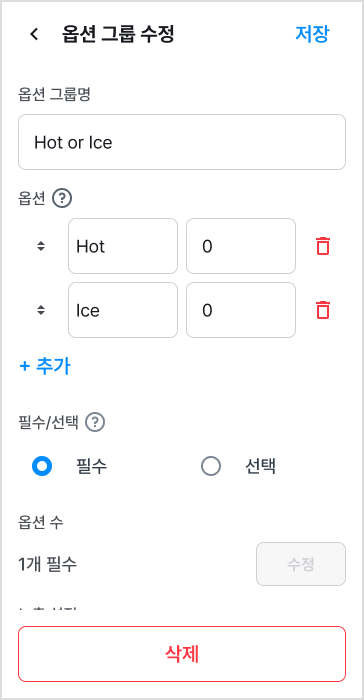Screen dimensions: 364x700
Task: Click the red 삭제 delete button
Action: [182, 654]
